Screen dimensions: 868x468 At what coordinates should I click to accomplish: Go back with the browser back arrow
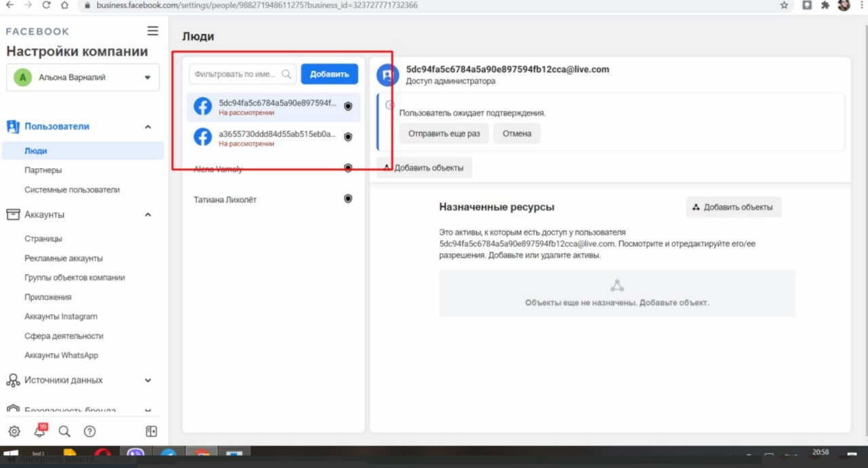9,5
